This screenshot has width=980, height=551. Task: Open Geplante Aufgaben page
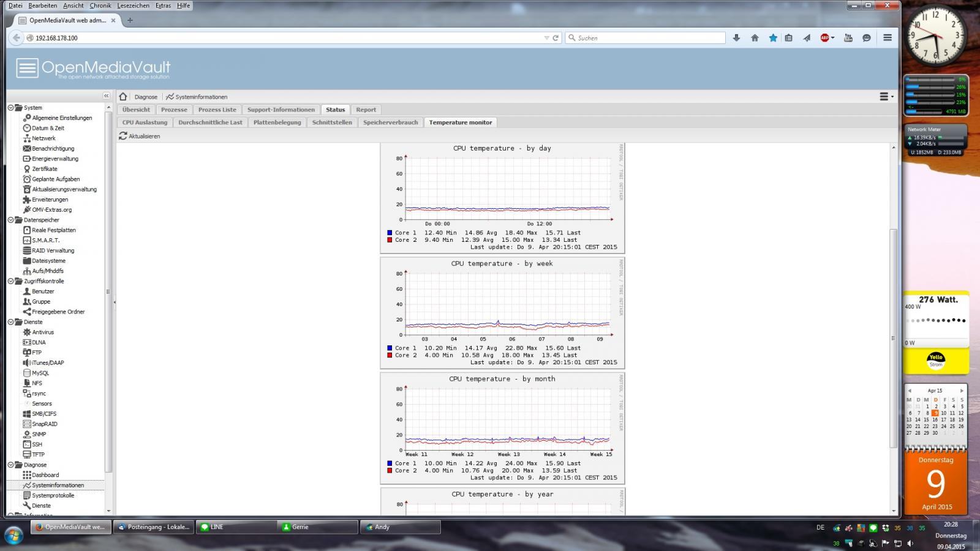click(x=56, y=179)
